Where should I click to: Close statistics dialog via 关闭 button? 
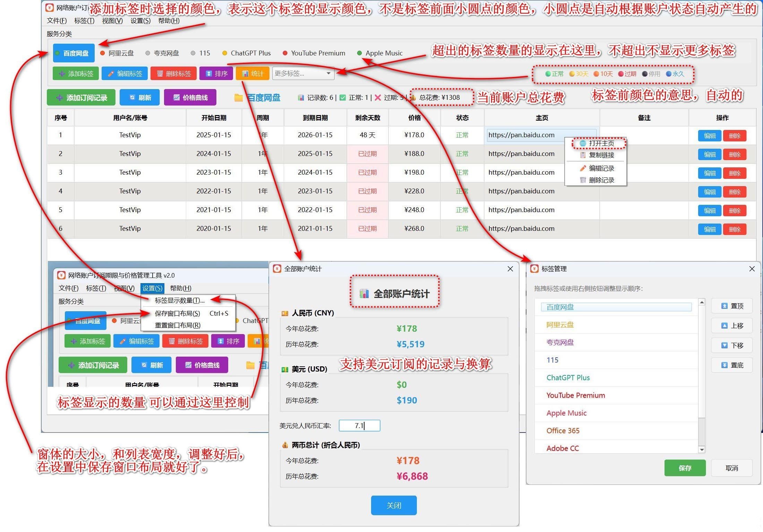[394, 505]
